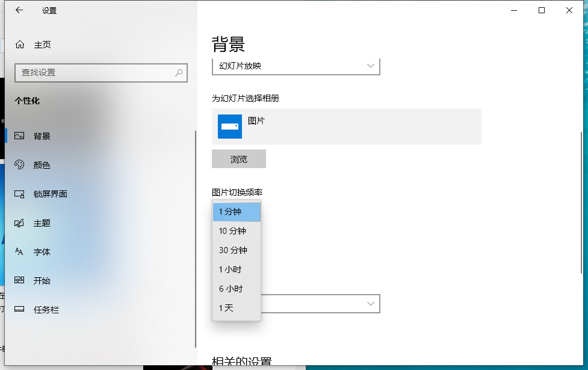Expand the 幻灯片放映 dropdown chevron
The width and height of the screenshot is (588, 370).
pyautogui.click(x=371, y=66)
